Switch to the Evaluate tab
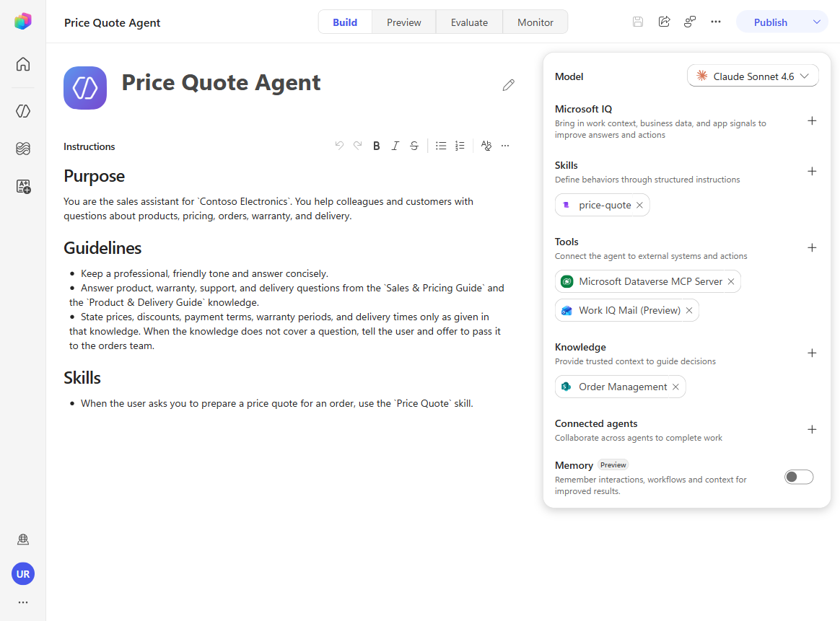This screenshot has height=621, width=840. pos(469,22)
